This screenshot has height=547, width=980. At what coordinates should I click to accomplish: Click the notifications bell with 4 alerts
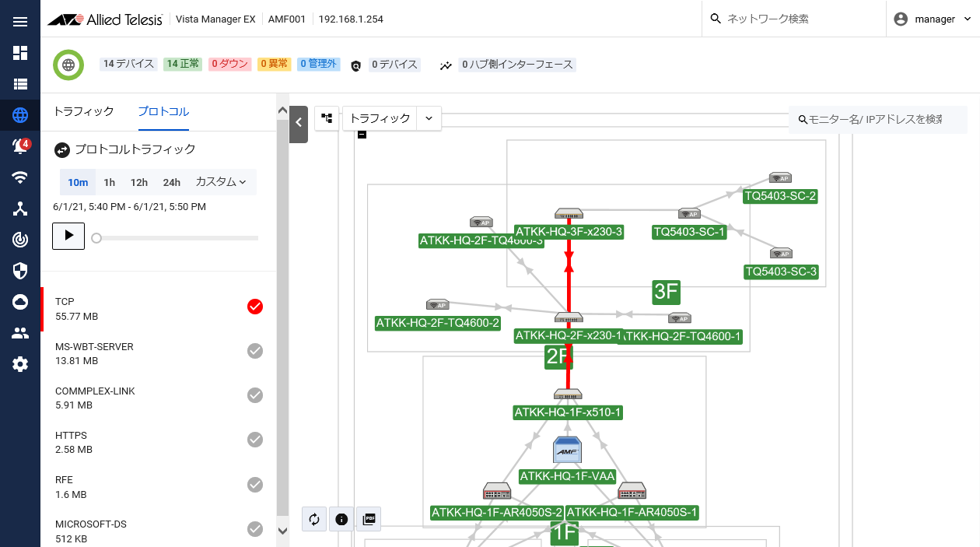tap(20, 146)
